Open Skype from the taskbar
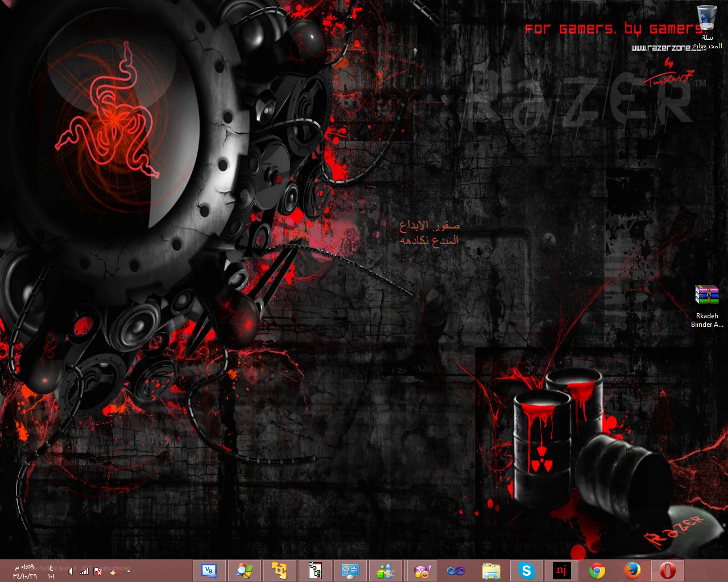The height and width of the screenshot is (582, 728). tap(526, 571)
